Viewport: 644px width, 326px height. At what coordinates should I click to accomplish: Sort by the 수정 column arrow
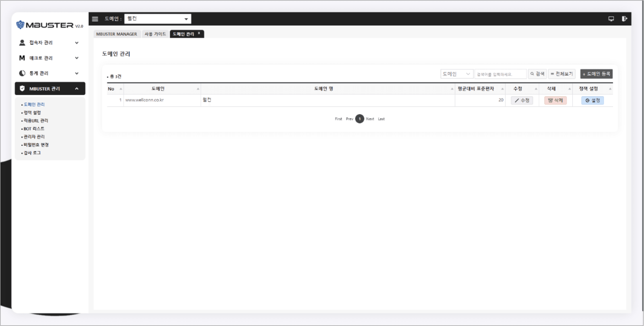click(536, 89)
